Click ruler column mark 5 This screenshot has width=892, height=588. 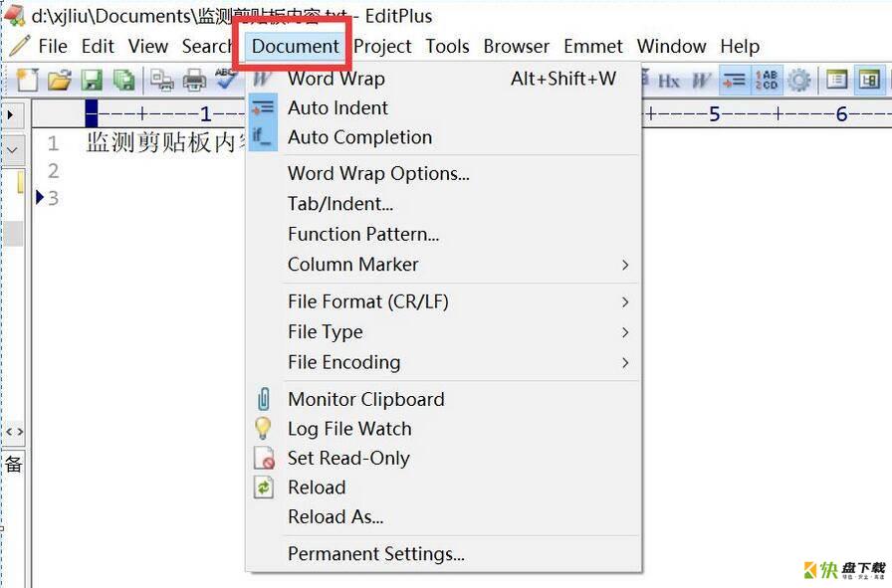pyautogui.click(x=715, y=114)
